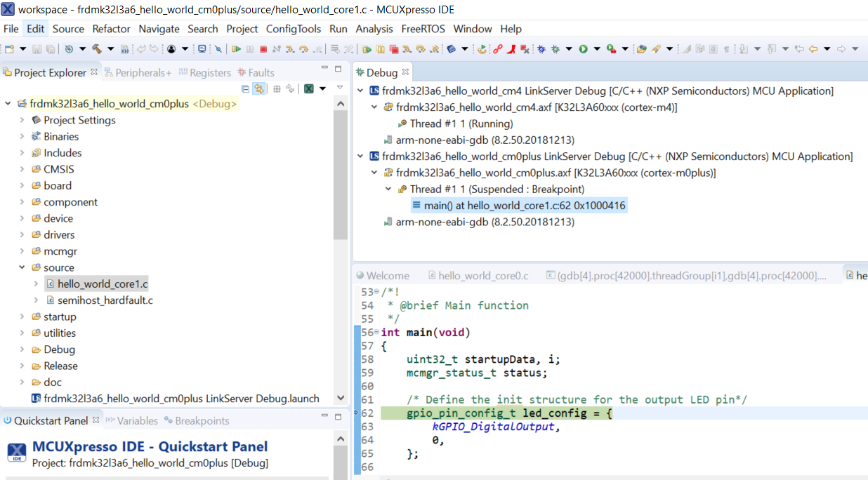Image resolution: width=868 pixels, height=480 pixels.
Task: Click the red Terminate debug icon
Action: coord(263,49)
